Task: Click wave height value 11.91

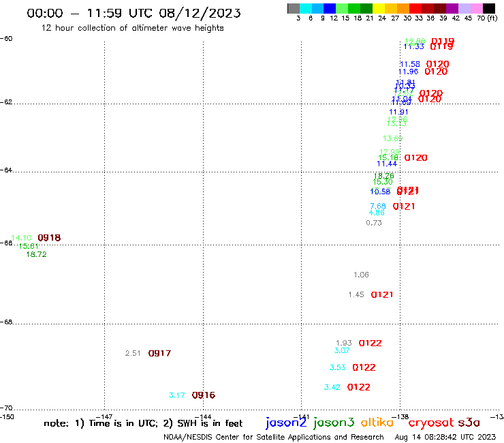Action: click(398, 112)
